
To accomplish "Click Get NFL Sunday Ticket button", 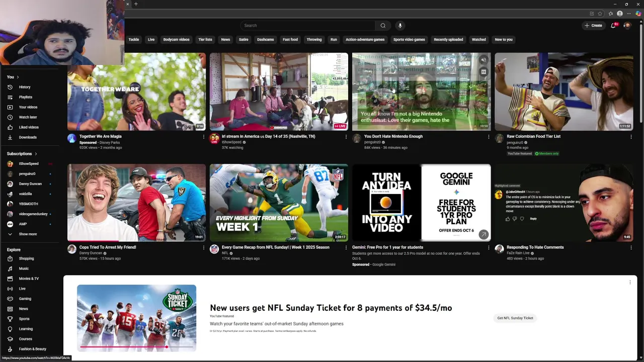I will point(515,318).
